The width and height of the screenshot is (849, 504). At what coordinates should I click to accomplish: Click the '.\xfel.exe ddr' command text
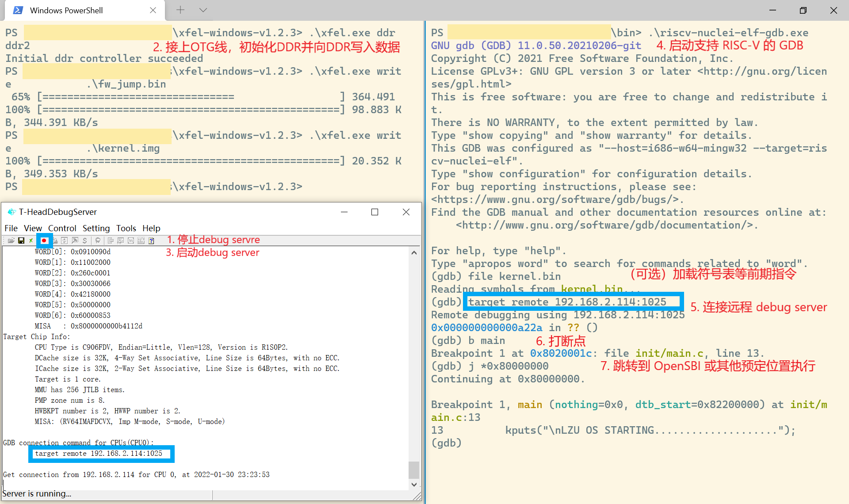point(352,33)
